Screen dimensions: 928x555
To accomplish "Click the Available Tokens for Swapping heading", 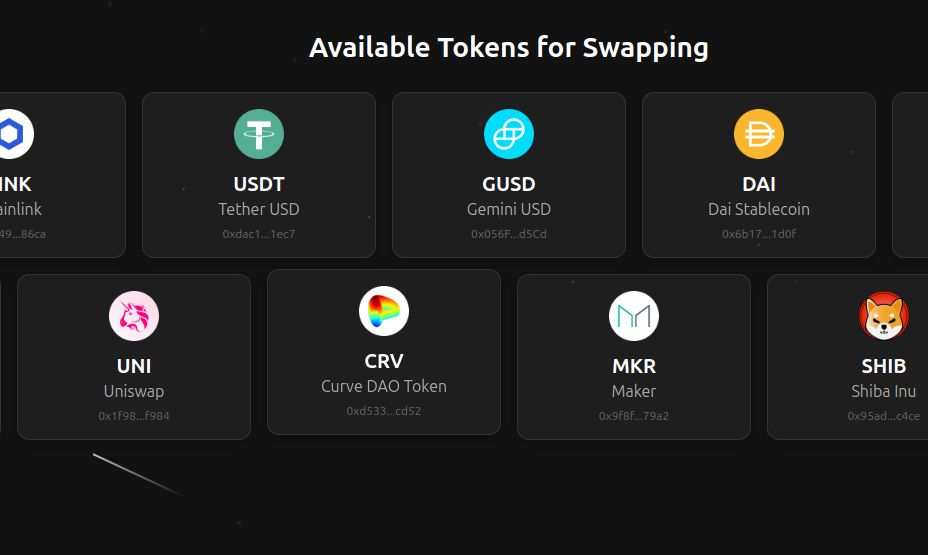I will click(509, 47).
